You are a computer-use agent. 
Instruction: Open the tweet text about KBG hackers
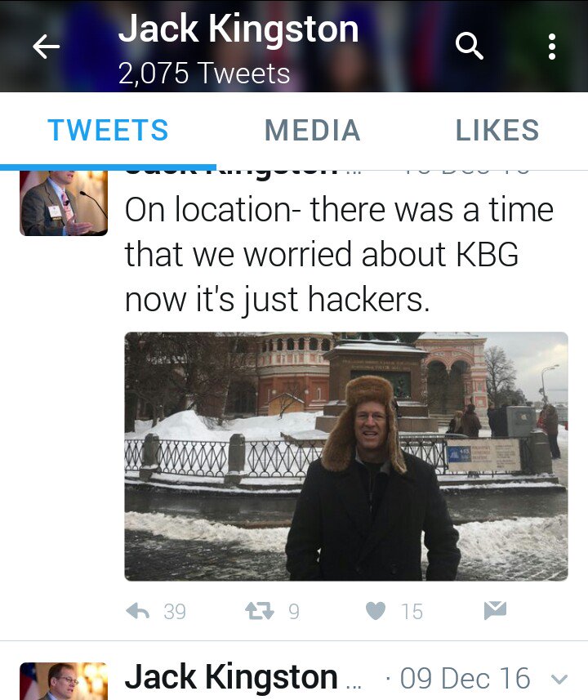(339, 255)
